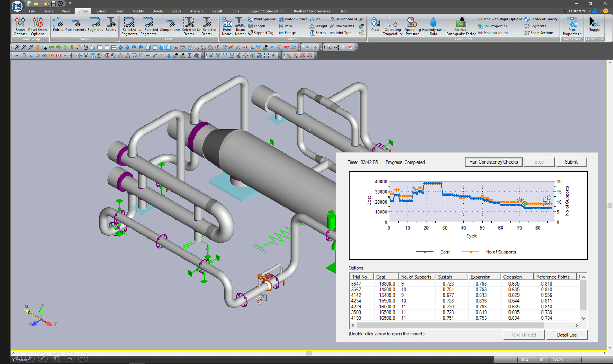Toggle Flange labels
The image size is (613, 364).
pos(287,33)
